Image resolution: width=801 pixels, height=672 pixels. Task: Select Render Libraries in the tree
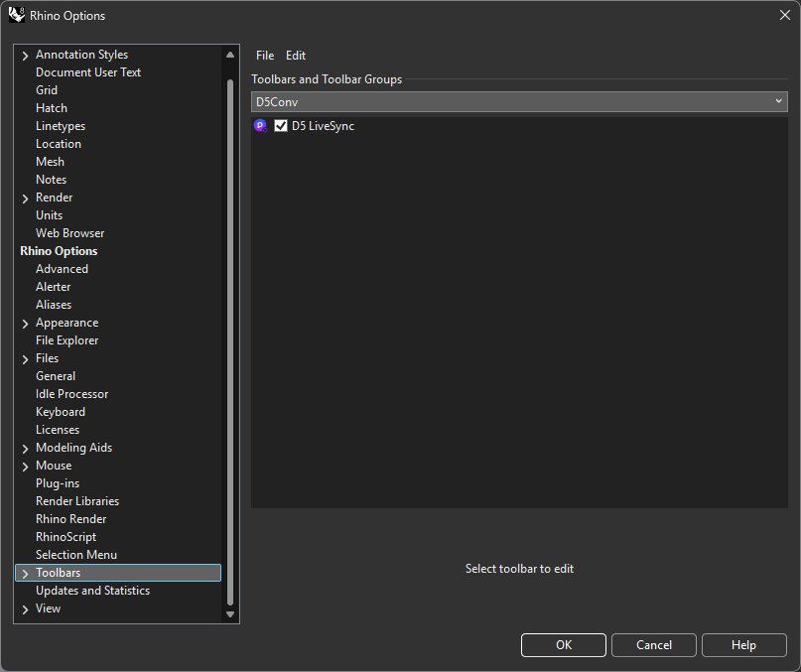[x=77, y=501]
